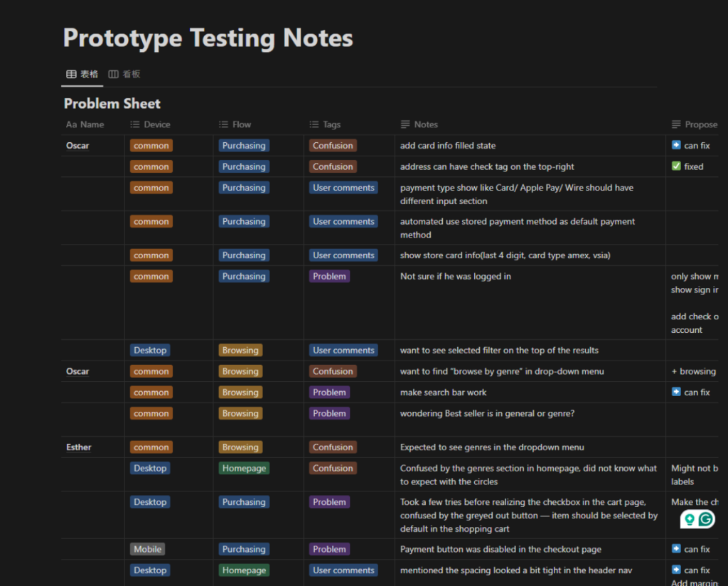This screenshot has width=728, height=586.
Task: Click the Flow column list icon
Action: tap(223, 124)
